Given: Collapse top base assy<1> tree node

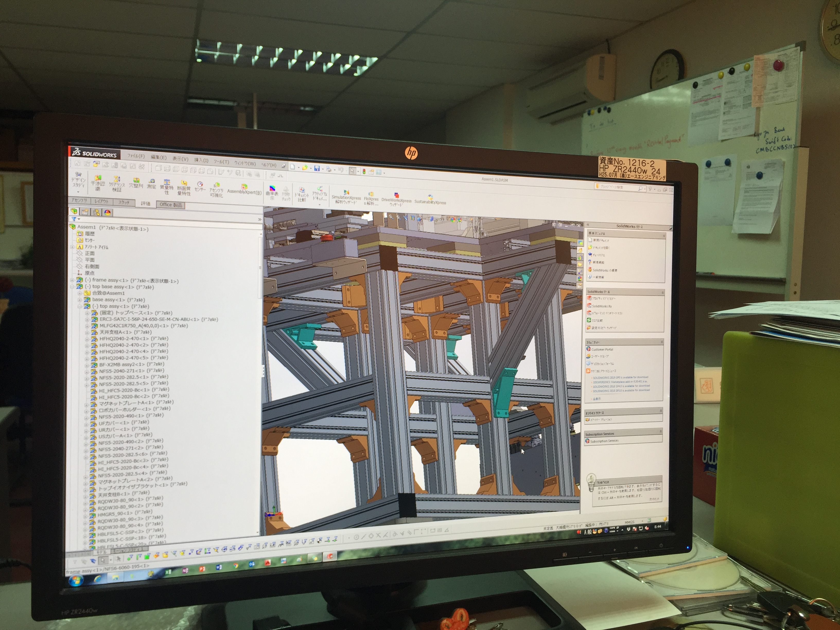Looking at the screenshot, I should click(x=72, y=286).
